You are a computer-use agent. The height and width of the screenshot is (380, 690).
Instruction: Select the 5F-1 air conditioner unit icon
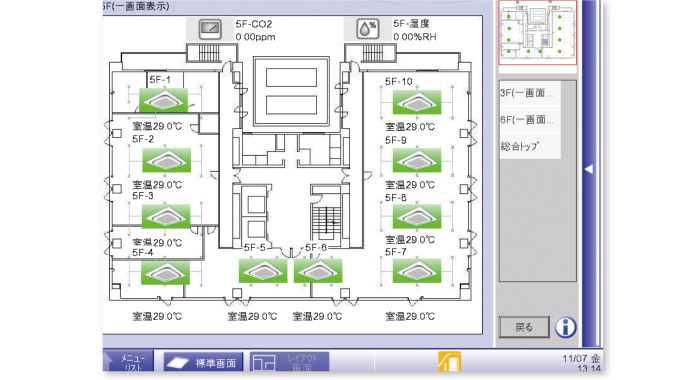click(163, 100)
